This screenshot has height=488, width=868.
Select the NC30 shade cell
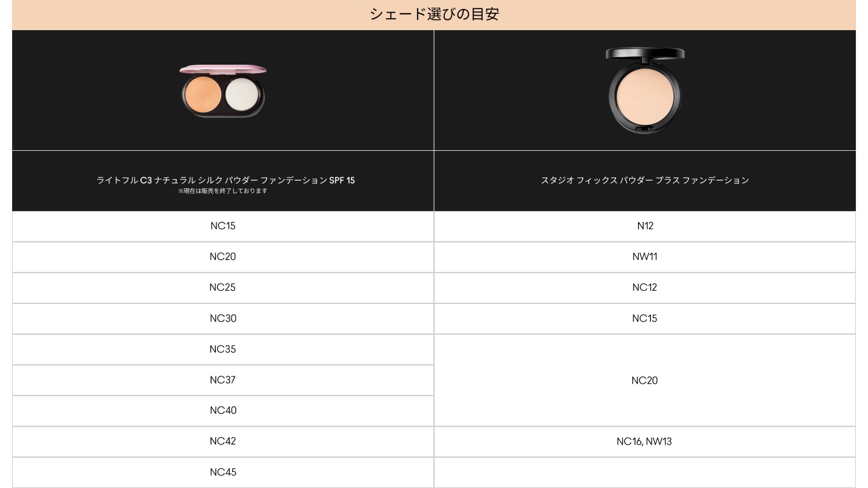click(x=223, y=318)
